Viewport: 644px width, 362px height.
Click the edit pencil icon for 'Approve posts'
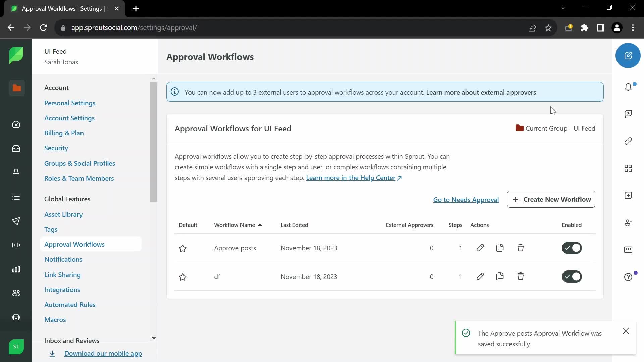point(480,248)
